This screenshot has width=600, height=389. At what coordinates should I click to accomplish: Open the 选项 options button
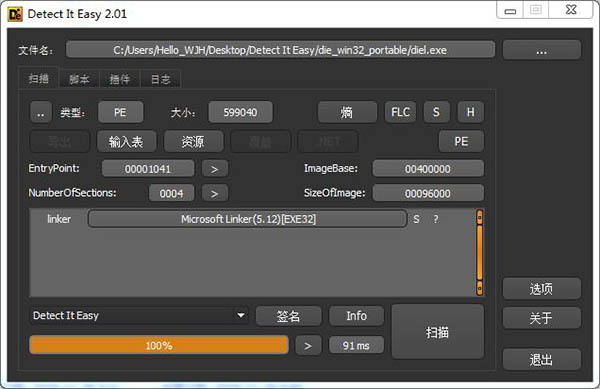tap(541, 289)
